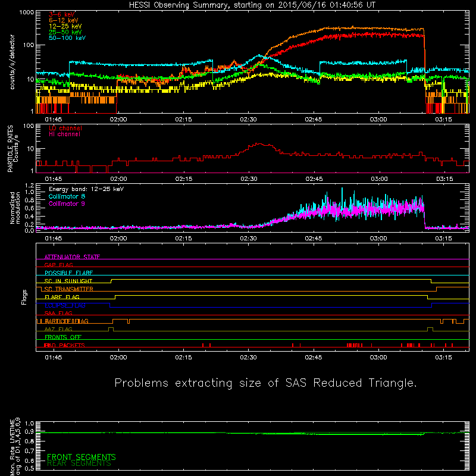
Task: Click the ATTENUATOR STATE flag label
Action: pos(72,257)
